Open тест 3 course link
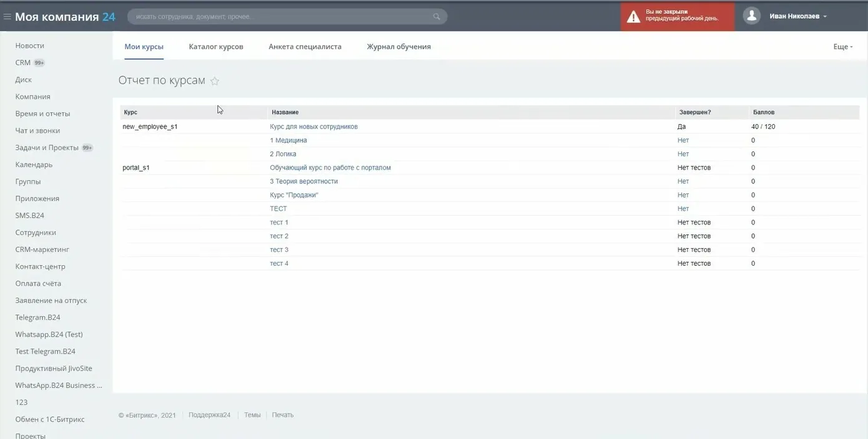The width and height of the screenshot is (868, 439). pyautogui.click(x=279, y=250)
